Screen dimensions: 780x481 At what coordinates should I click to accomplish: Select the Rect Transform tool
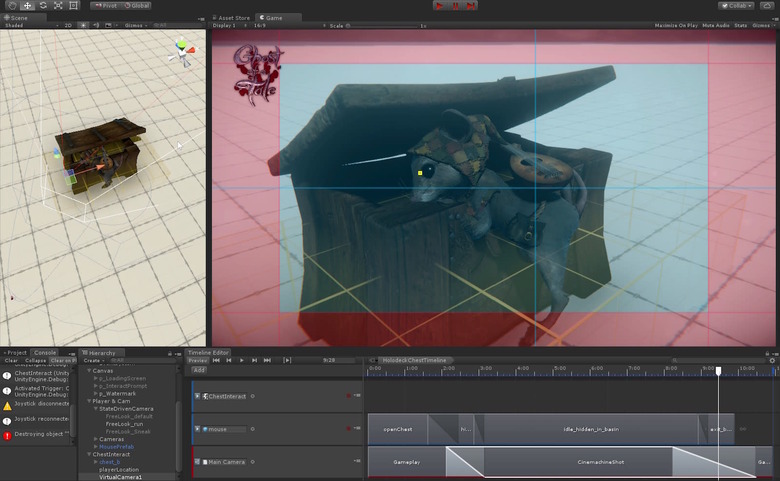[x=74, y=6]
